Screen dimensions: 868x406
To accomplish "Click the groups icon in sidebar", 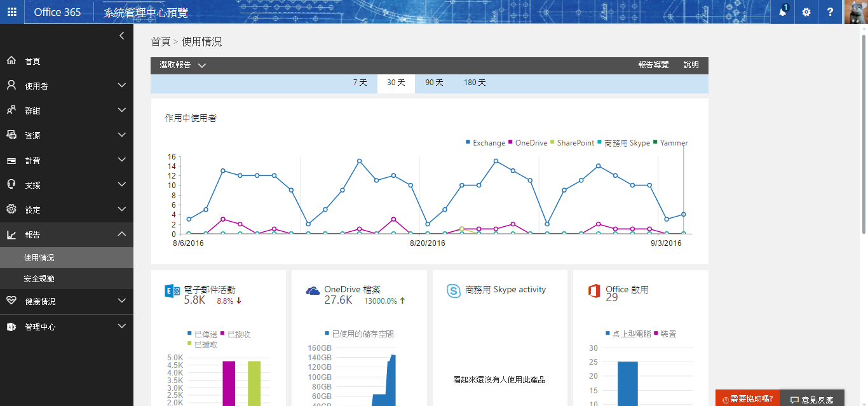I will click(x=11, y=111).
